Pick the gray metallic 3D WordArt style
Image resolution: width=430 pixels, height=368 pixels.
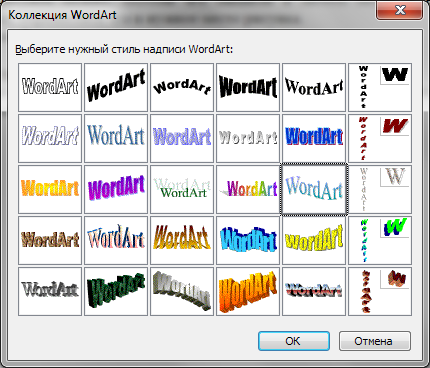pos(50,291)
